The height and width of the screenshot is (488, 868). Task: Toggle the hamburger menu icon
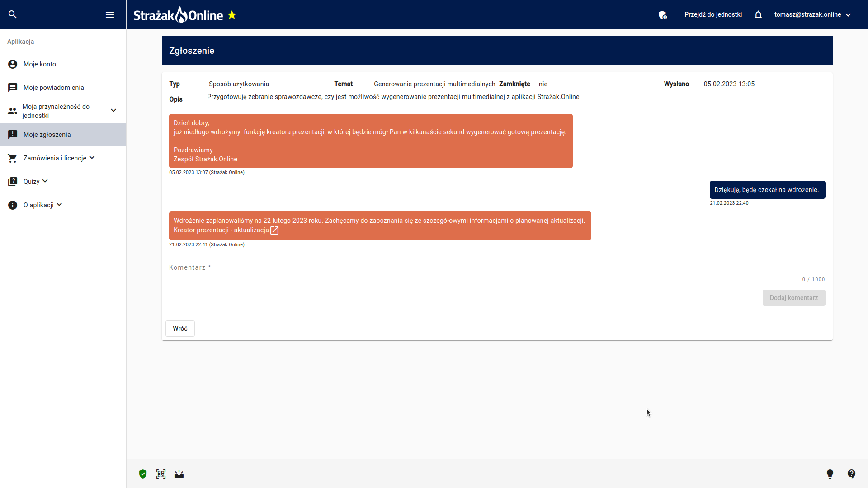coord(110,15)
